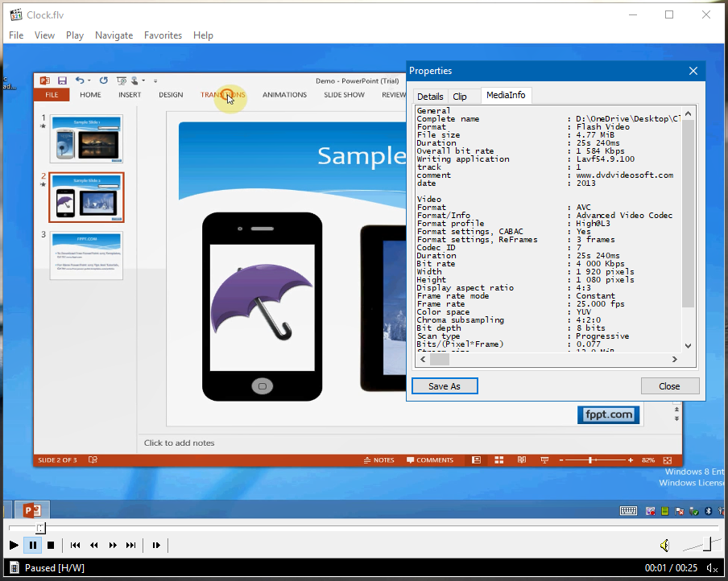Click the fast forward (increase speed) icon
Screen dimensions: 728x581
[x=113, y=546]
